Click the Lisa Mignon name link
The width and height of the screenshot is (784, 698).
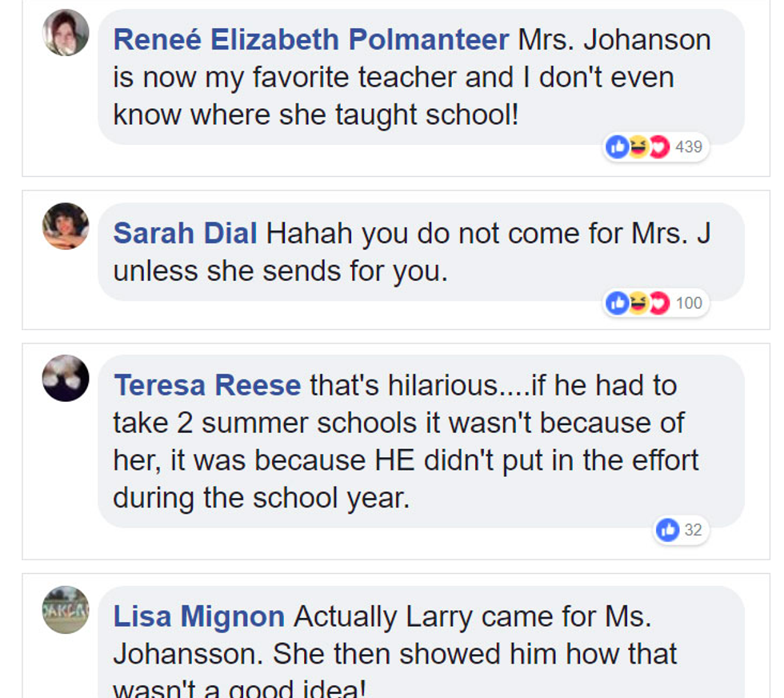pos(199,616)
